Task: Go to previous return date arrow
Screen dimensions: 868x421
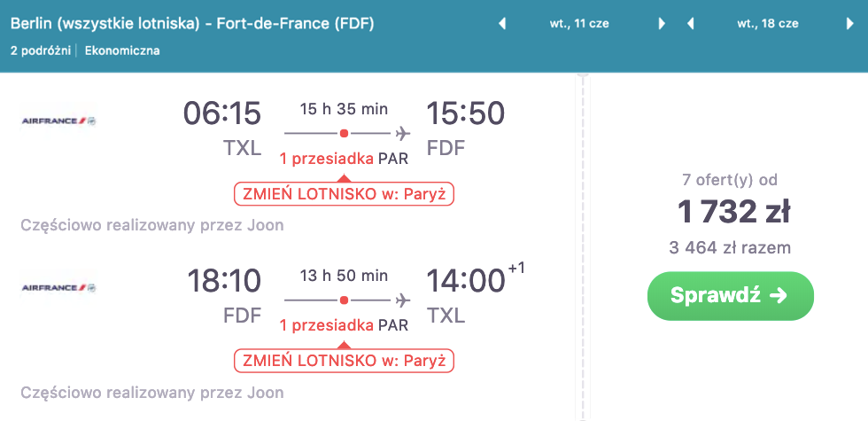Action: [691, 24]
